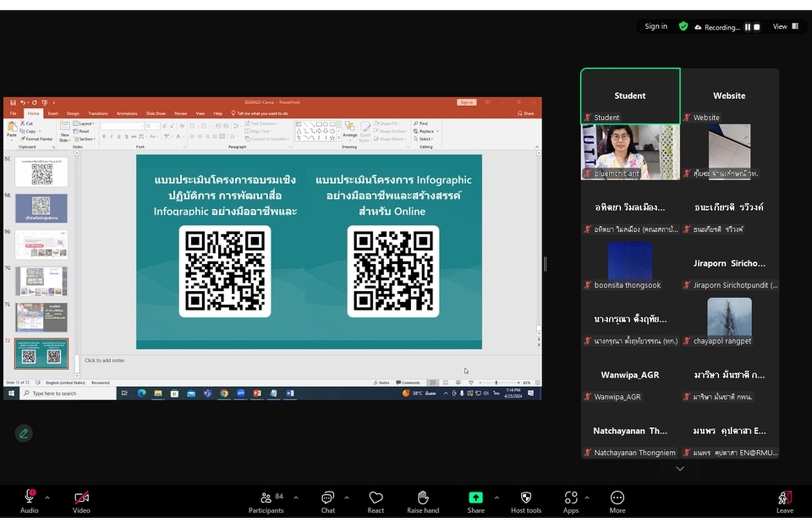Click the green annotate pencil icon

[23, 433]
